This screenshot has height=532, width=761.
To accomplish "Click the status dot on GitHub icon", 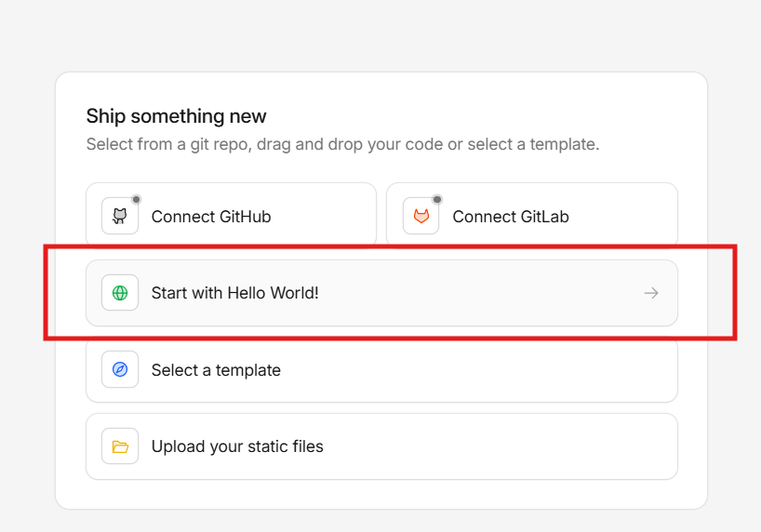I will (136, 199).
